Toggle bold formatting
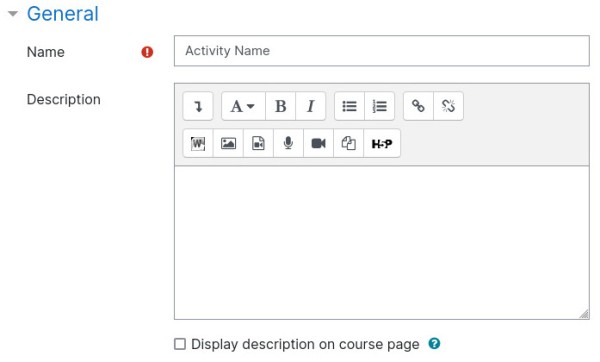This screenshot has height=362, width=600. (280, 106)
